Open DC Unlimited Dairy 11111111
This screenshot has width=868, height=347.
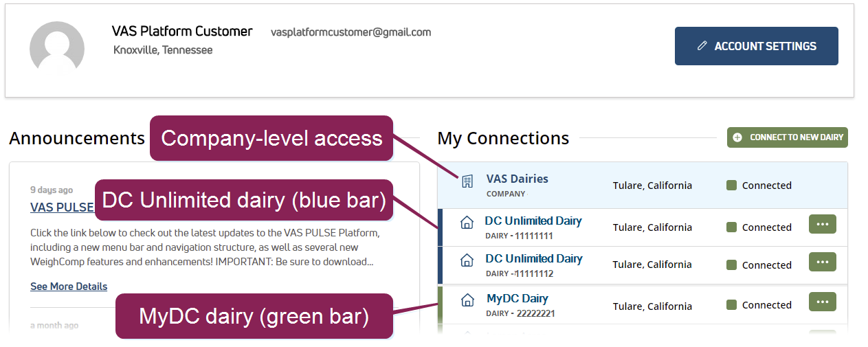click(x=533, y=221)
